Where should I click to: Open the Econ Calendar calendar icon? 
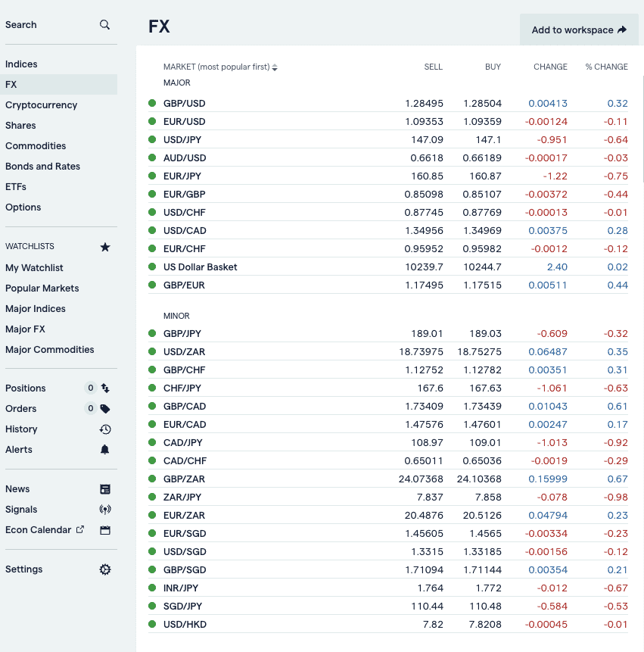tap(105, 530)
